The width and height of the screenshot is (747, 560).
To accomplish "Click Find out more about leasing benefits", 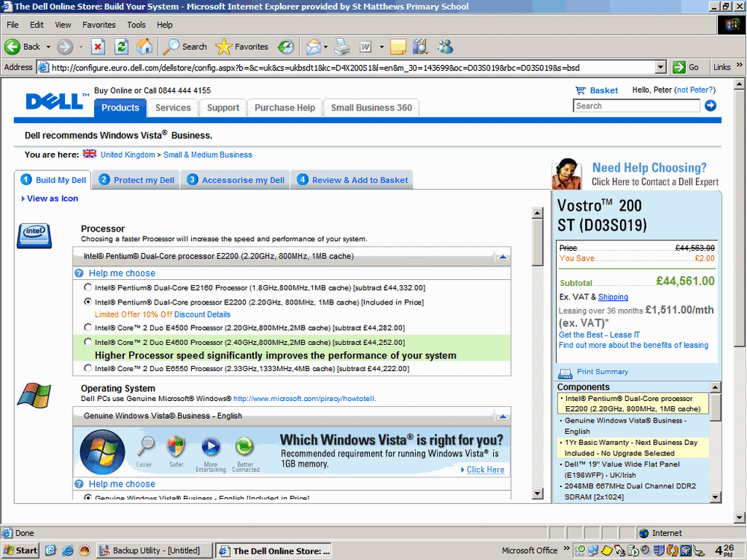I will [x=633, y=345].
